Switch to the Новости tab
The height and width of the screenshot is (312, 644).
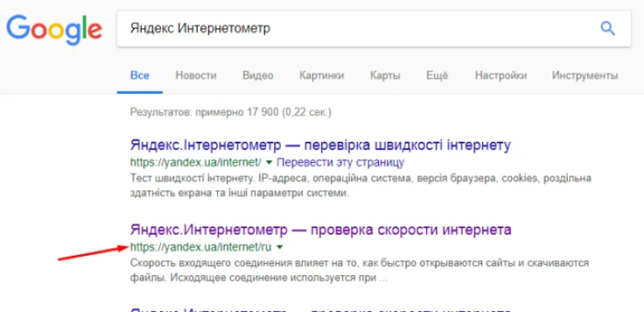(x=196, y=75)
